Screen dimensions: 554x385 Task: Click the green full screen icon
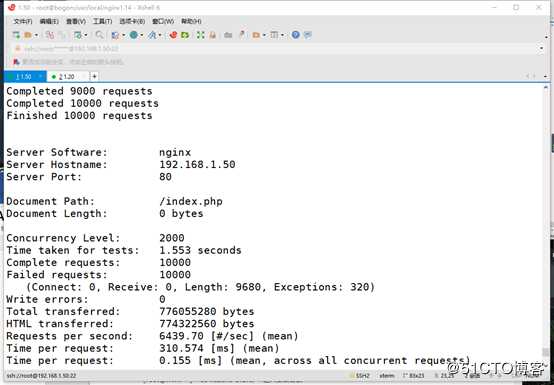[x=201, y=35]
